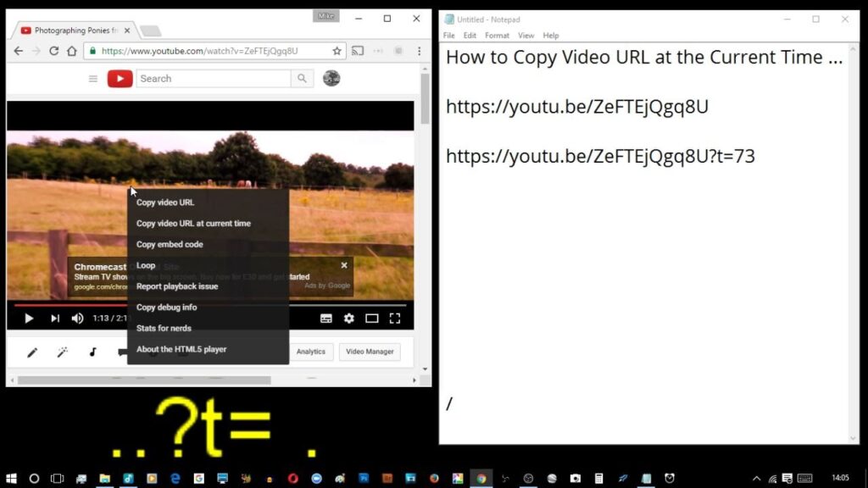The width and height of the screenshot is (868, 488).
Task: Click the search magnifier button
Action: 302,79
